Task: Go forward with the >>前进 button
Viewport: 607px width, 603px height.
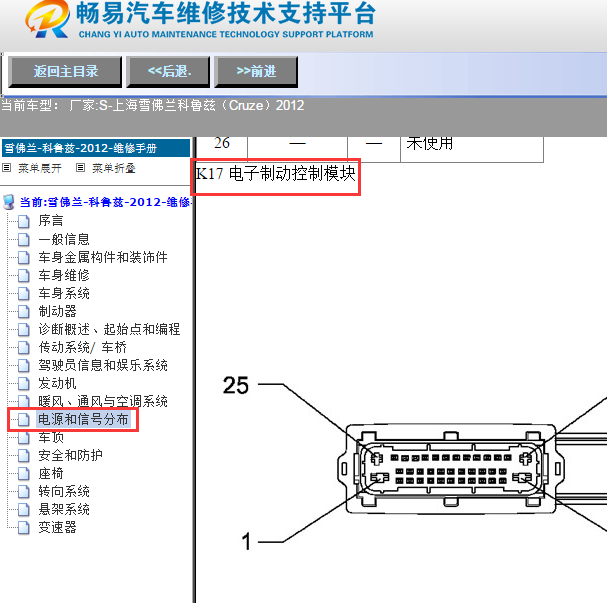Action: (x=256, y=72)
